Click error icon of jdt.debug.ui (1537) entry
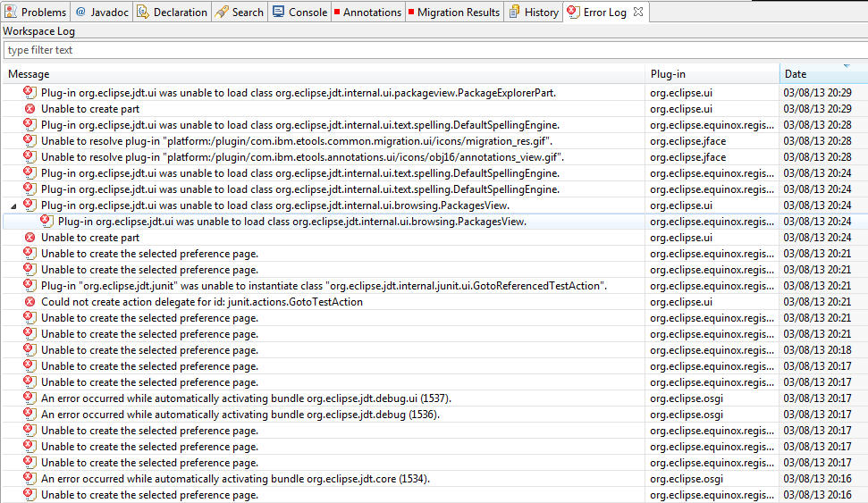The height and width of the screenshot is (503, 868). point(29,398)
